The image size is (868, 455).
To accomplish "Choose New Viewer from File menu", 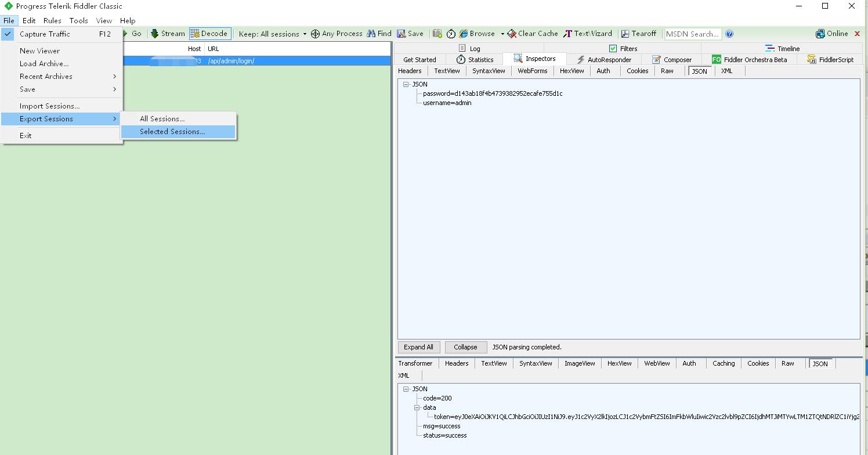I will 62,50.
